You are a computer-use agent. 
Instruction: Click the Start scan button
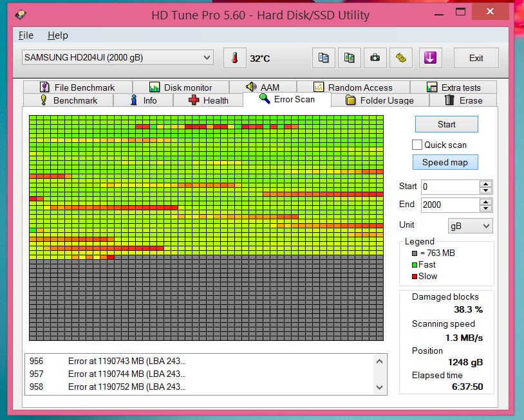click(x=447, y=125)
